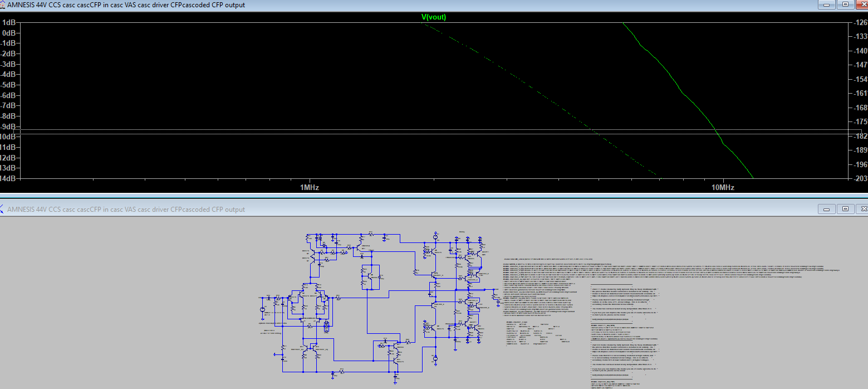Click the -189 phase axis label

(x=860, y=150)
